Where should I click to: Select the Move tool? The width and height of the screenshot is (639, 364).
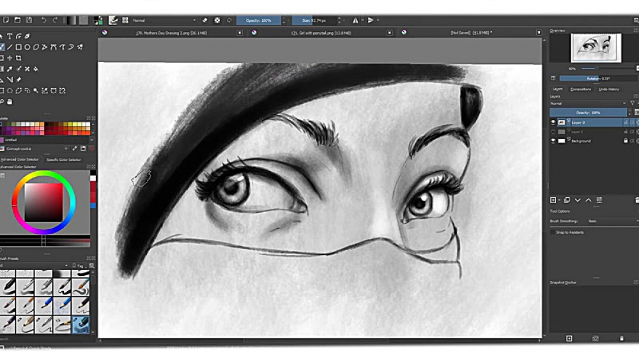(10, 58)
